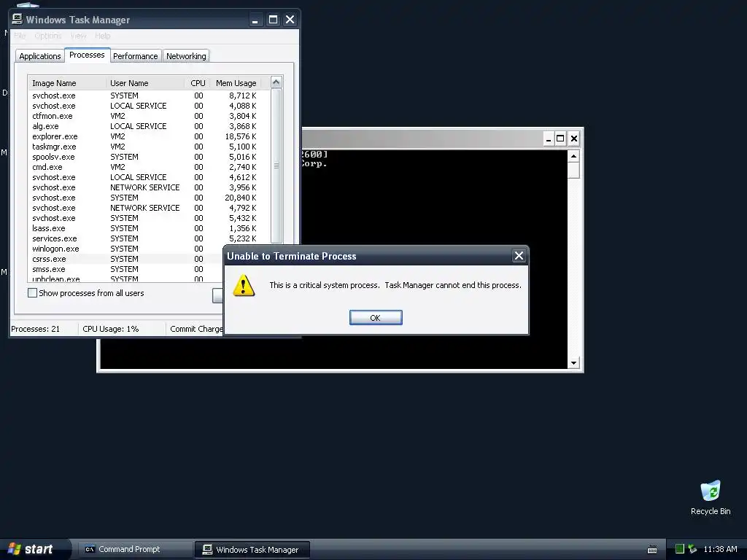
Task: Sort processes by CPU column
Action: pos(198,83)
